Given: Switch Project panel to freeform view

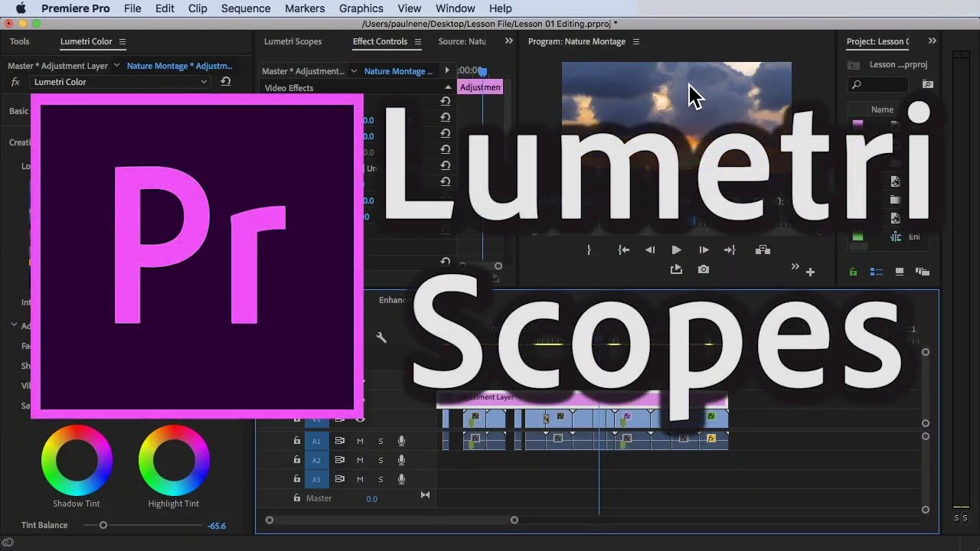Looking at the screenshot, I should (923, 272).
